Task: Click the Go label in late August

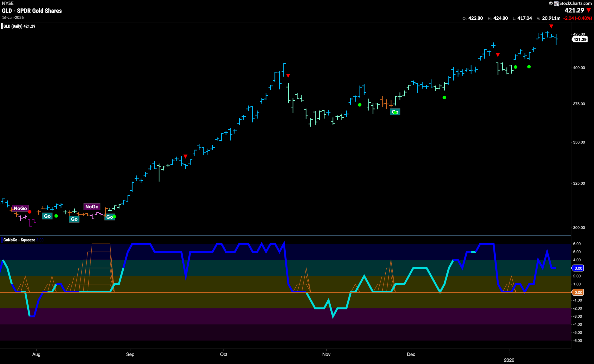Action: (110, 217)
